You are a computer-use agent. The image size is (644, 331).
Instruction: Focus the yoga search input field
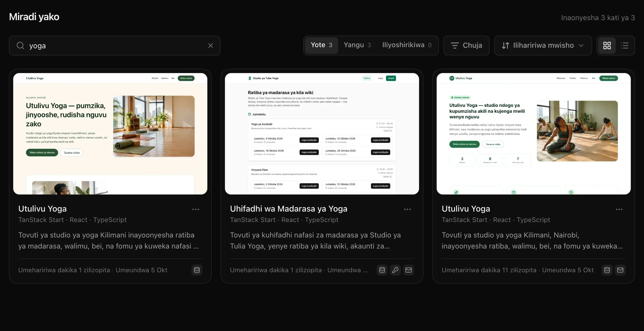[x=115, y=46]
